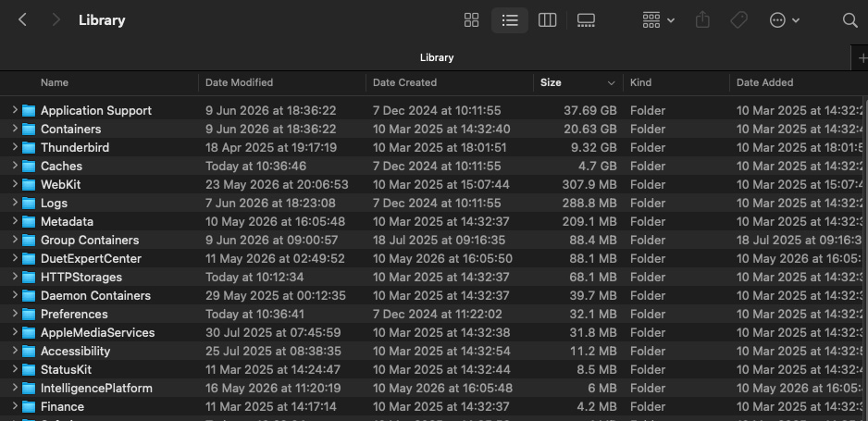Click the AppleMediaServices folder icon
This screenshot has width=868, height=421.
coord(29,333)
